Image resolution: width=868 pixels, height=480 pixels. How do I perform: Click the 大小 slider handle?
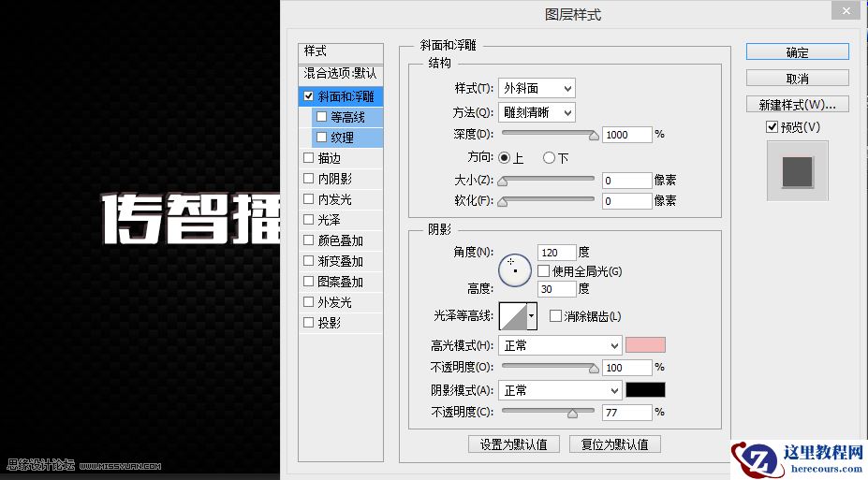pos(503,181)
